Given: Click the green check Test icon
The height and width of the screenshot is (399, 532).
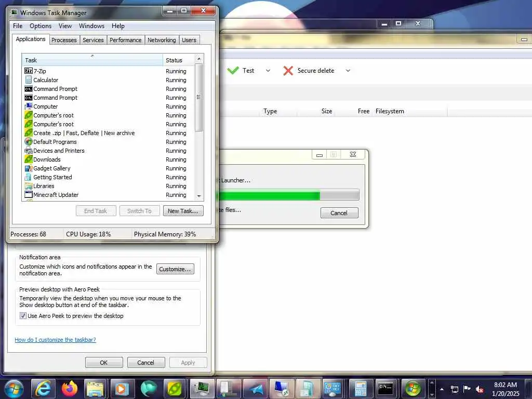Looking at the screenshot, I should tap(233, 71).
